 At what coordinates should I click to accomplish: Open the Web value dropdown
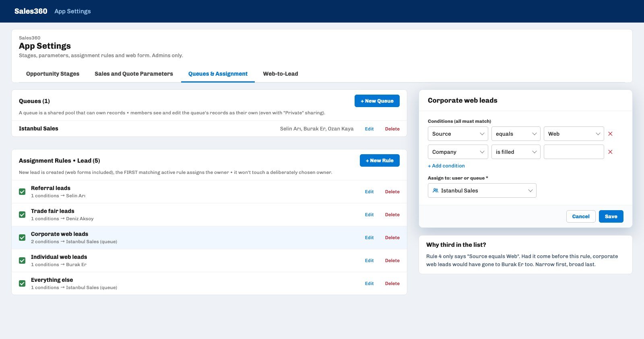pyautogui.click(x=574, y=134)
